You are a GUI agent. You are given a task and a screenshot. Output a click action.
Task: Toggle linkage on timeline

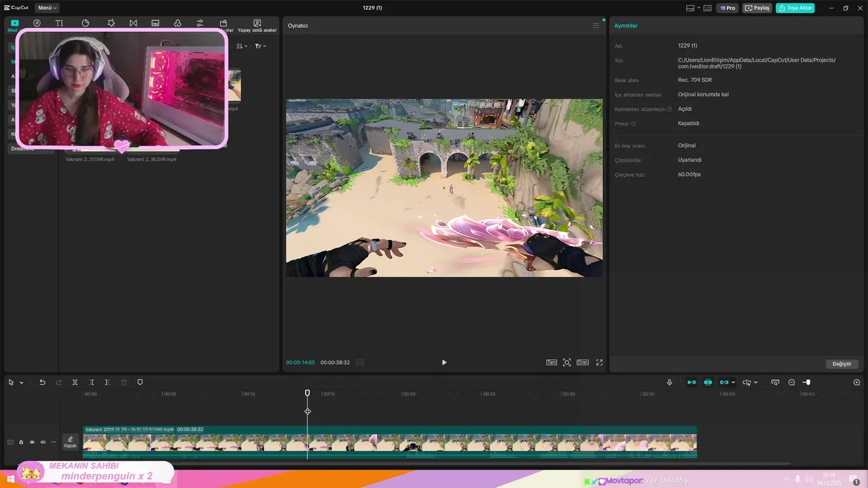coord(724,382)
